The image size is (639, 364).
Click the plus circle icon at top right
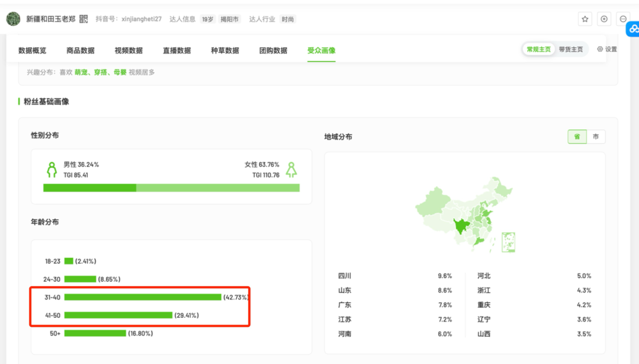[603, 19]
